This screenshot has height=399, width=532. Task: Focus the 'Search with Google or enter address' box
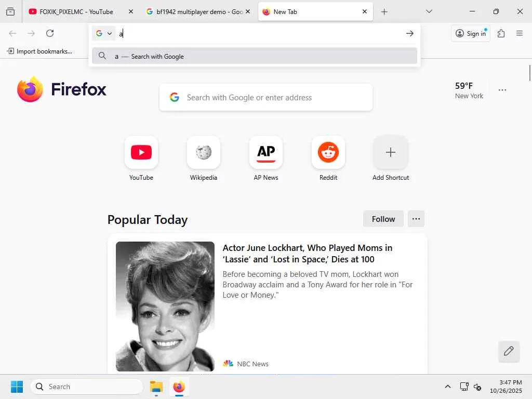tap(266, 98)
